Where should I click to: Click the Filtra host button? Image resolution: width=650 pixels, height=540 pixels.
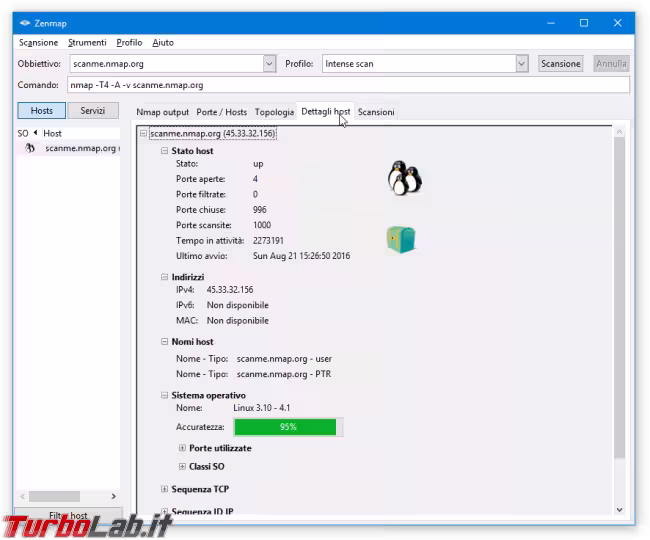(x=68, y=515)
